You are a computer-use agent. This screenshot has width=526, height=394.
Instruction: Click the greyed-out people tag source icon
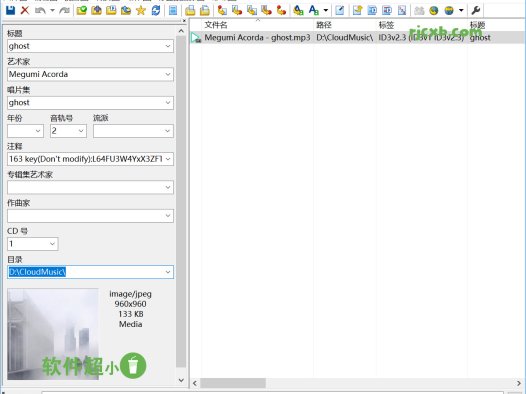point(419,10)
